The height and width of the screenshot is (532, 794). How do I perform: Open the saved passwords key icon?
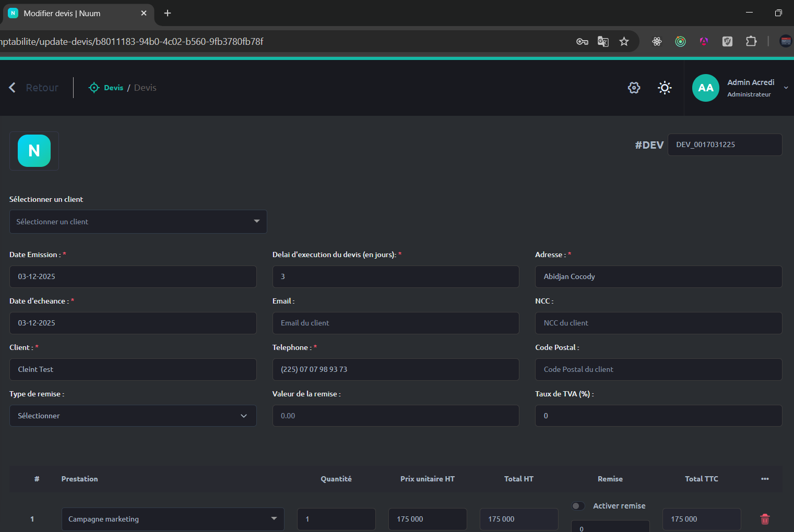point(582,42)
